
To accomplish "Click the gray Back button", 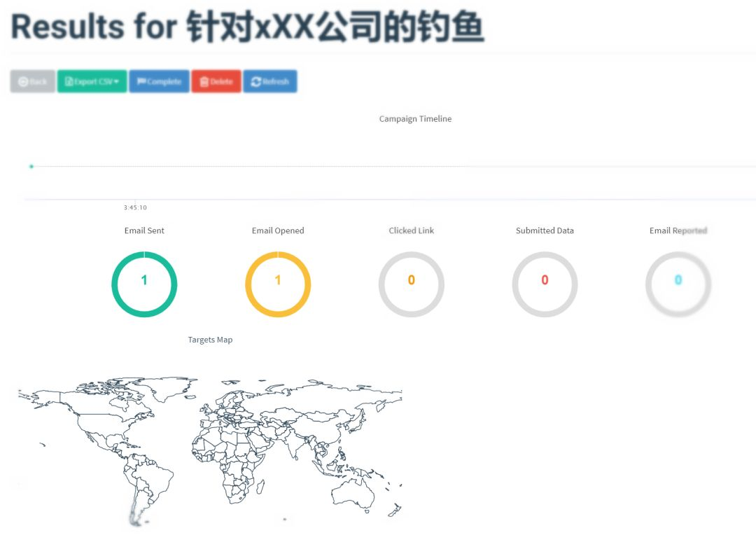I will pyautogui.click(x=32, y=81).
